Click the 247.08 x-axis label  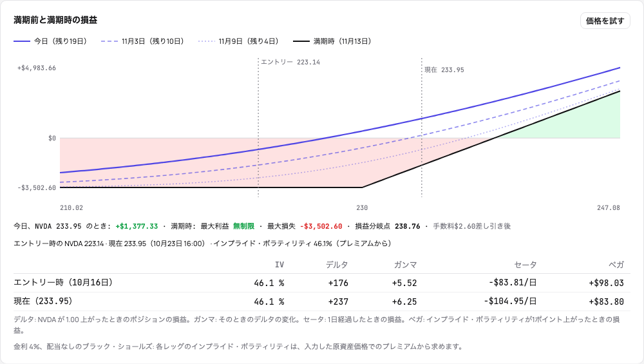609,208
